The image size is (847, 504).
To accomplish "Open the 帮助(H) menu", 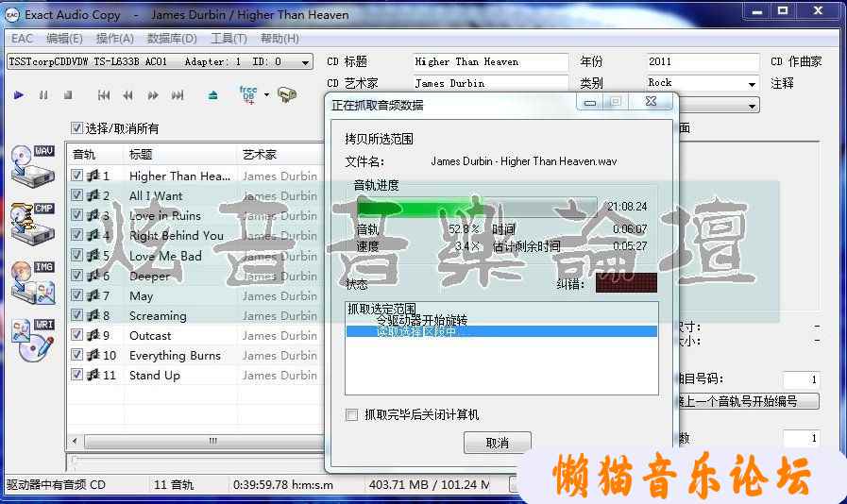I will pyautogui.click(x=280, y=39).
